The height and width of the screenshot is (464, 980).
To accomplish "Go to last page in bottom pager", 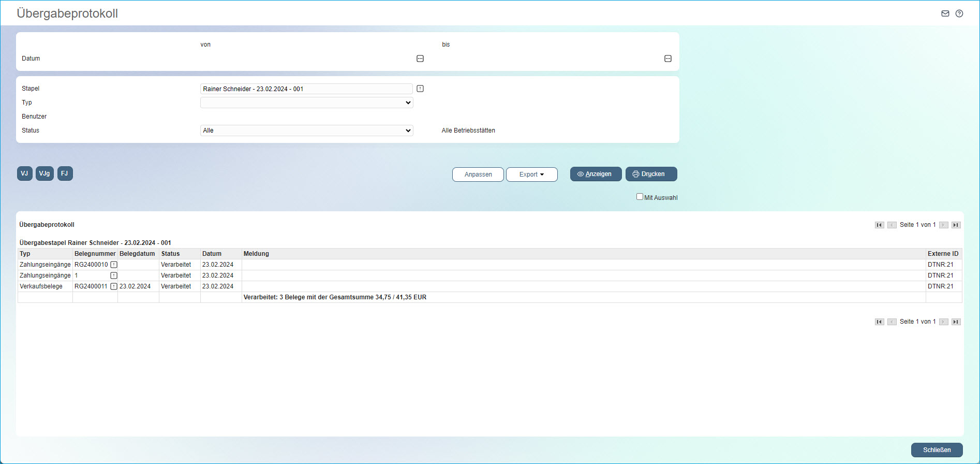I will [x=956, y=322].
